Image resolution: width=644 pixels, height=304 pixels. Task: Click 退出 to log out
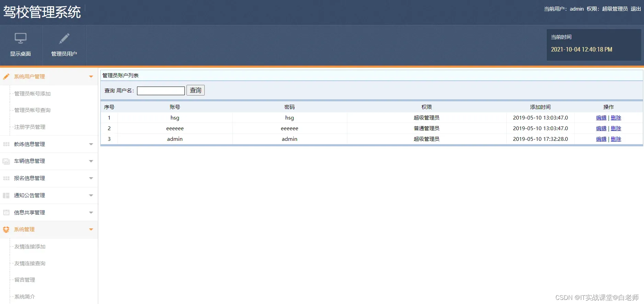coord(636,9)
